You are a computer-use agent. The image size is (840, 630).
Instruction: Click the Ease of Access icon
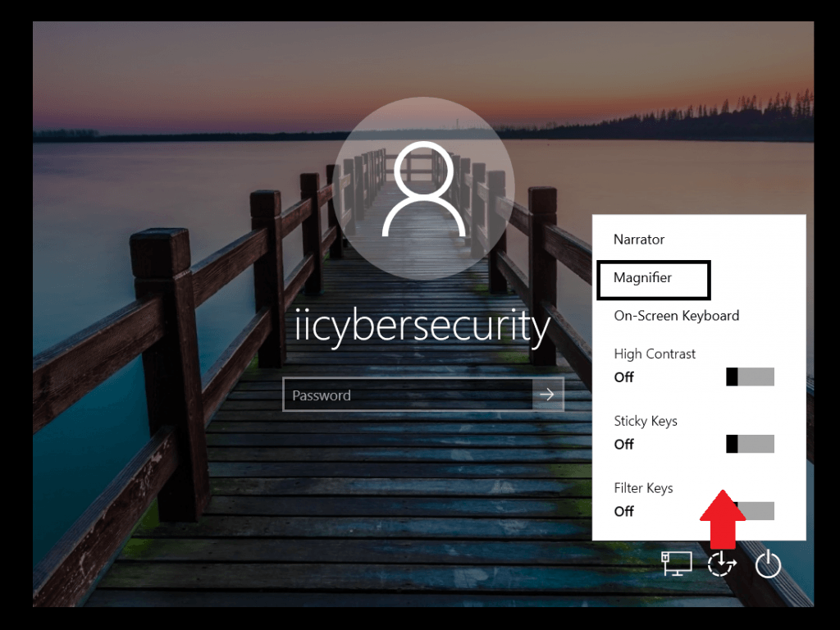click(722, 564)
